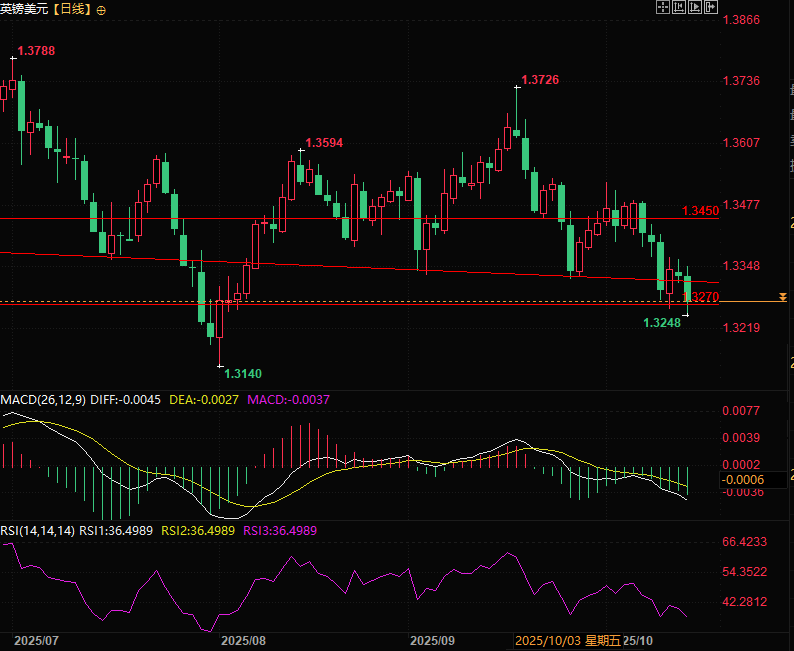794x651 pixels.
Task: Click the 1.3140 low price marker
Action: pyautogui.click(x=243, y=373)
